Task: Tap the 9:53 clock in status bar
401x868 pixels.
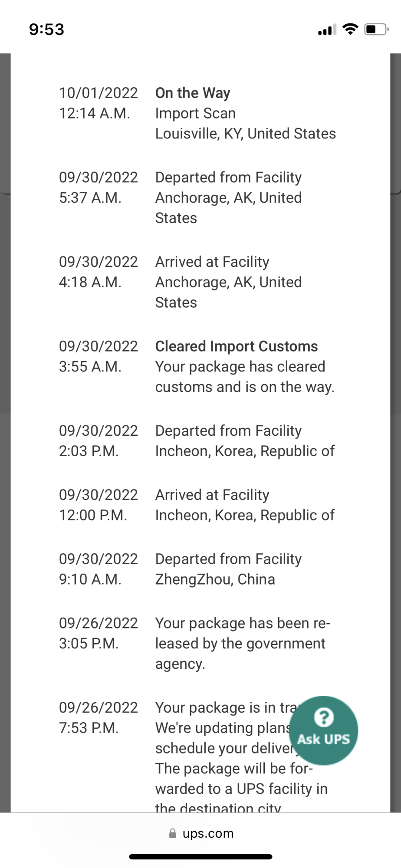Action: pos(46,30)
